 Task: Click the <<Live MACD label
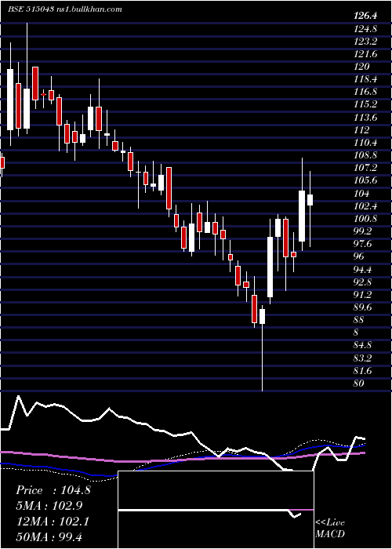(330, 528)
